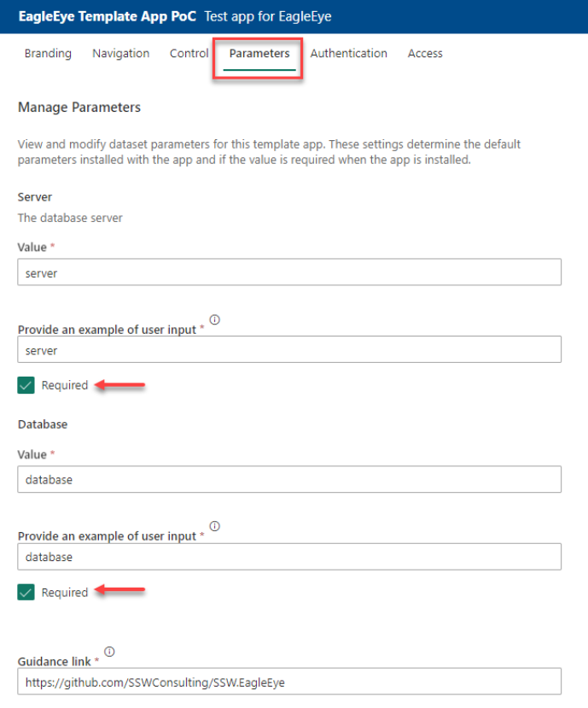Viewport: 588px width, 708px height.
Task: Open the Authentication tab
Action: point(348,53)
